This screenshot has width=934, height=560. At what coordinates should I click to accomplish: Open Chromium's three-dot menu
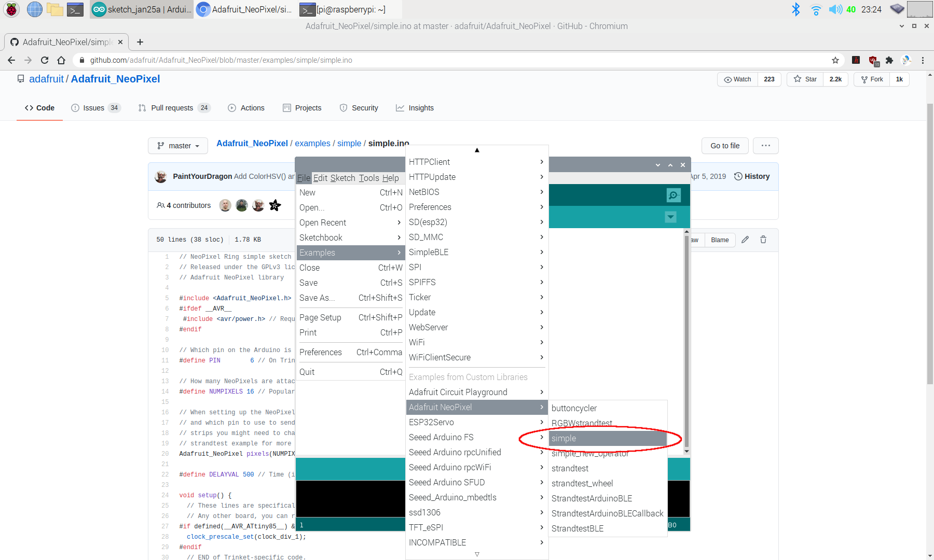coord(923,60)
